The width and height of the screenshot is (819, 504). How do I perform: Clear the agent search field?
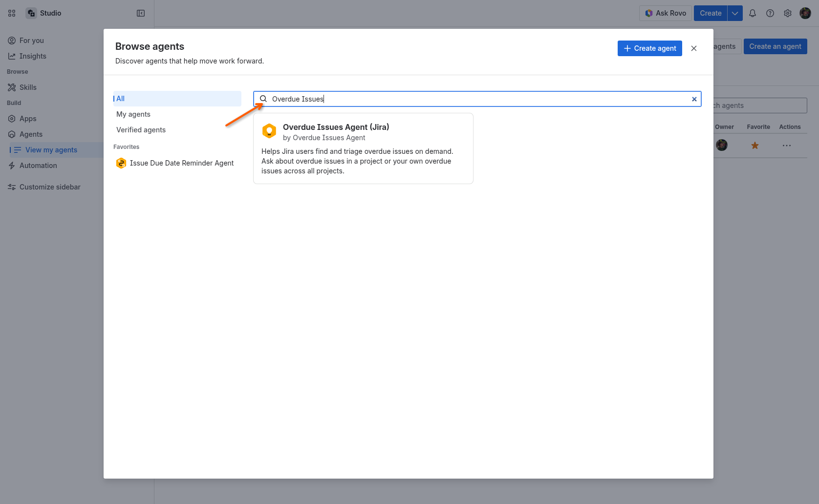click(694, 99)
